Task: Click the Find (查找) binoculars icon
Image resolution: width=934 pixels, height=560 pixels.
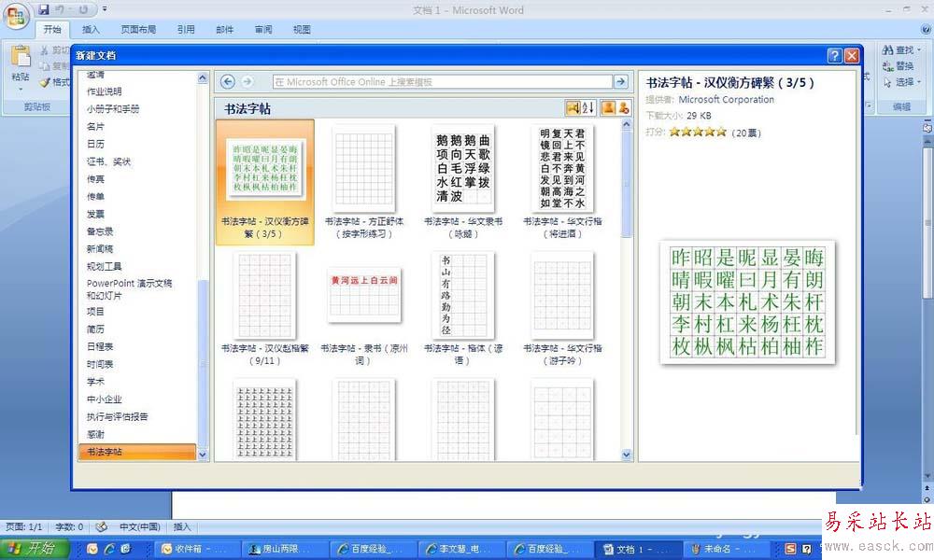Action: (x=887, y=50)
